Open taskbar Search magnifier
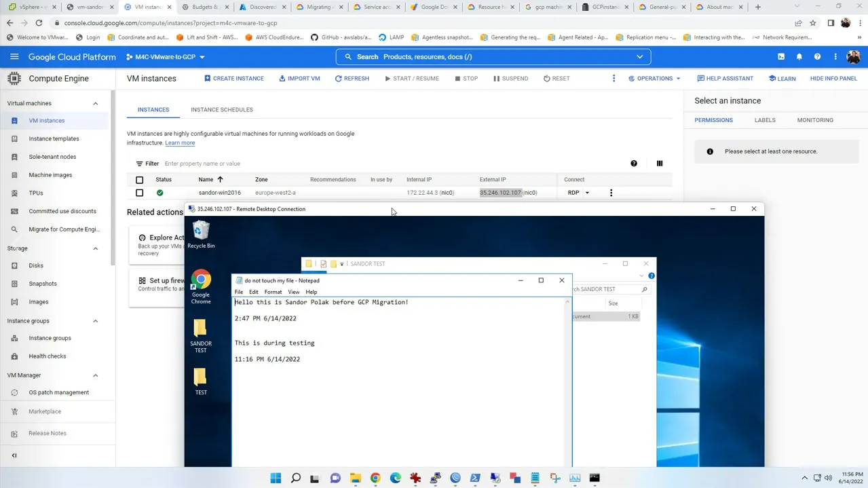Viewport: 868px width, 488px height. pyautogui.click(x=296, y=478)
